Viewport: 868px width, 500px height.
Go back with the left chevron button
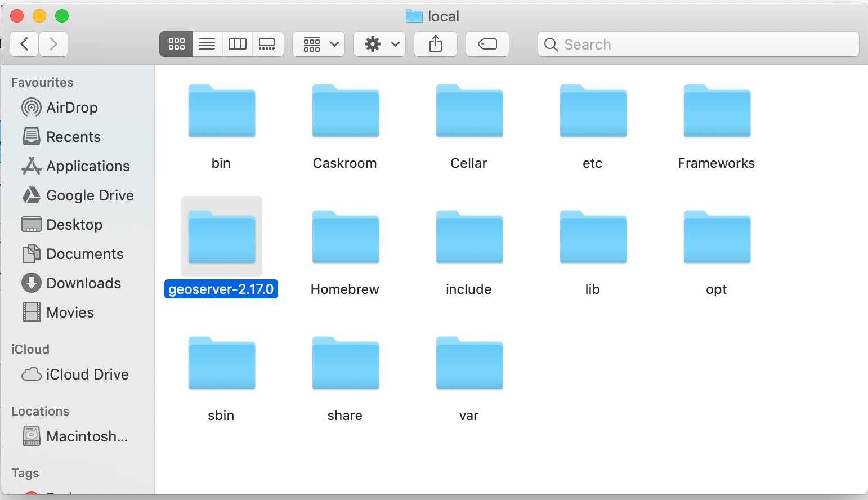click(x=24, y=44)
